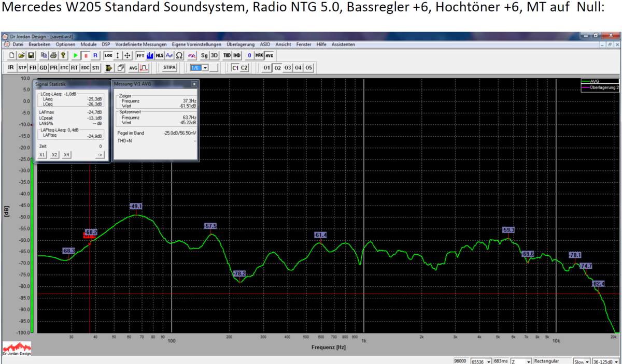Click the AVG legend entry
The width and height of the screenshot is (622, 364).
(x=600, y=81)
